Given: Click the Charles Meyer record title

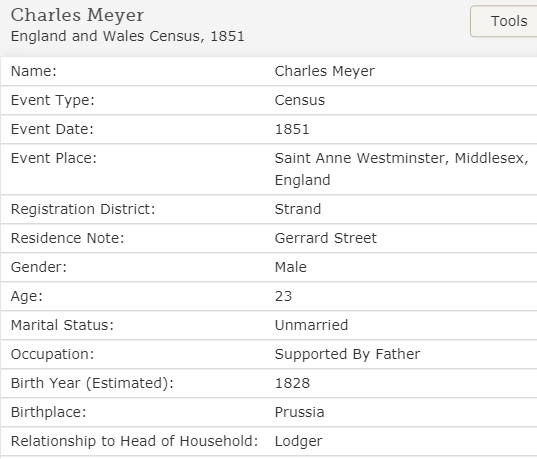Looking at the screenshot, I should click(77, 15).
